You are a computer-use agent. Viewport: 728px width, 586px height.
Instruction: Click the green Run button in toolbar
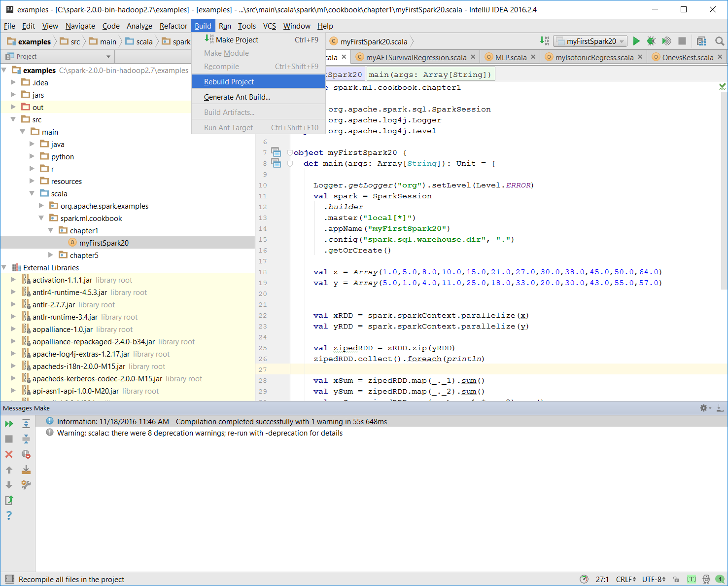click(636, 41)
